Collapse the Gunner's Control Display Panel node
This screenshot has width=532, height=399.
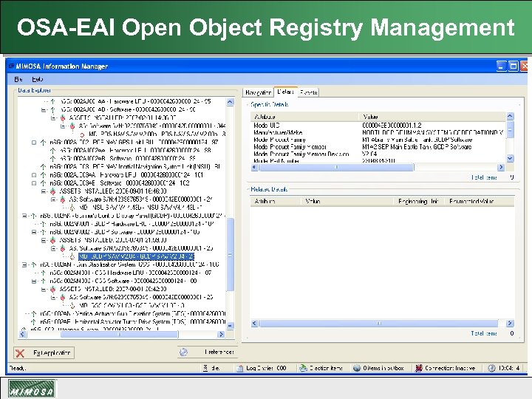pyautogui.click(x=24, y=216)
